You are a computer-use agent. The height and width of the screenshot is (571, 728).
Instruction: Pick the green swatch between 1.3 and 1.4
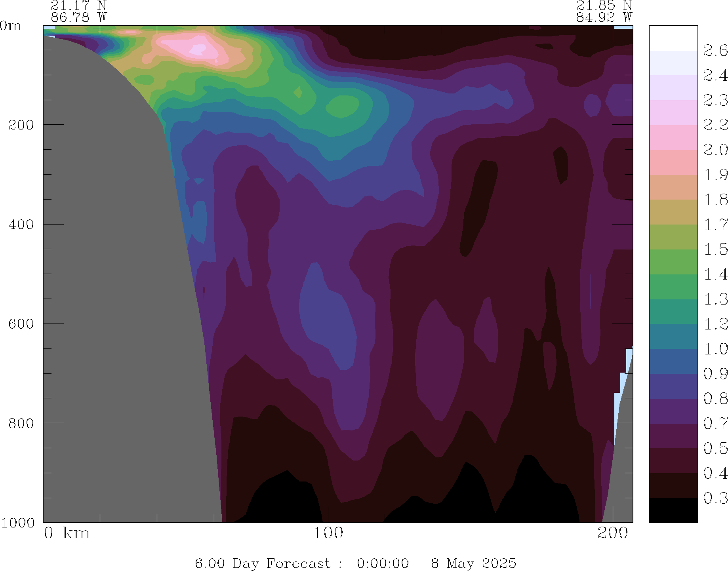point(673,287)
